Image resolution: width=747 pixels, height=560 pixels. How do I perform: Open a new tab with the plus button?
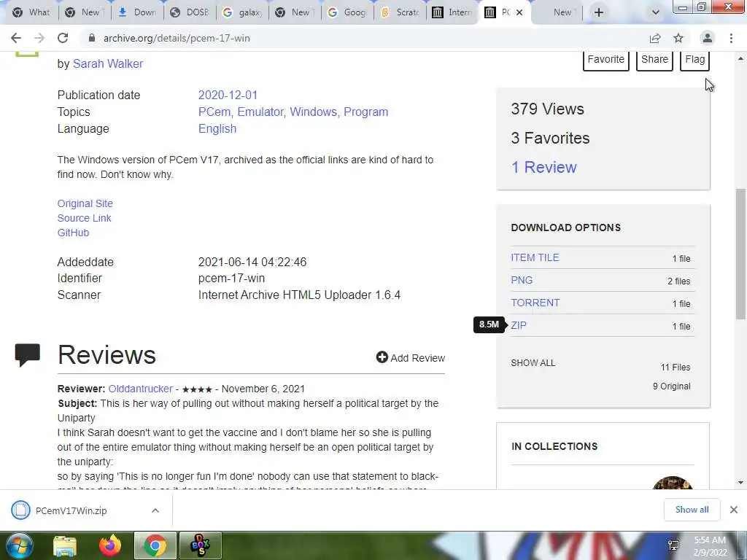(x=599, y=12)
